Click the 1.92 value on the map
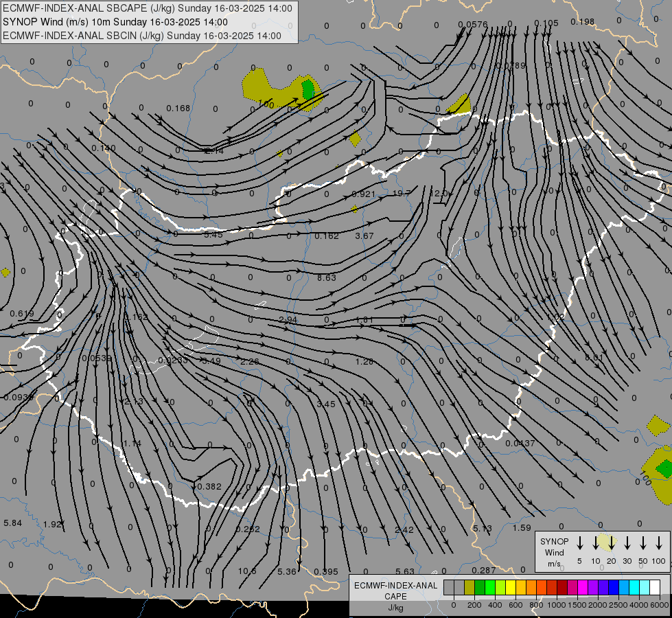 tap(52, 524)
